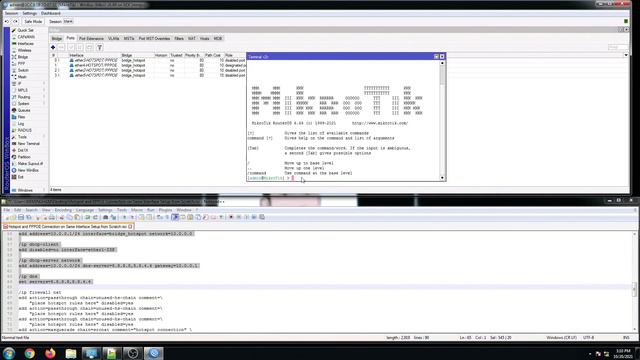640x360 pixels.
Task: Click blue plus add button in Bridge Ports
Action: [53, 47]
